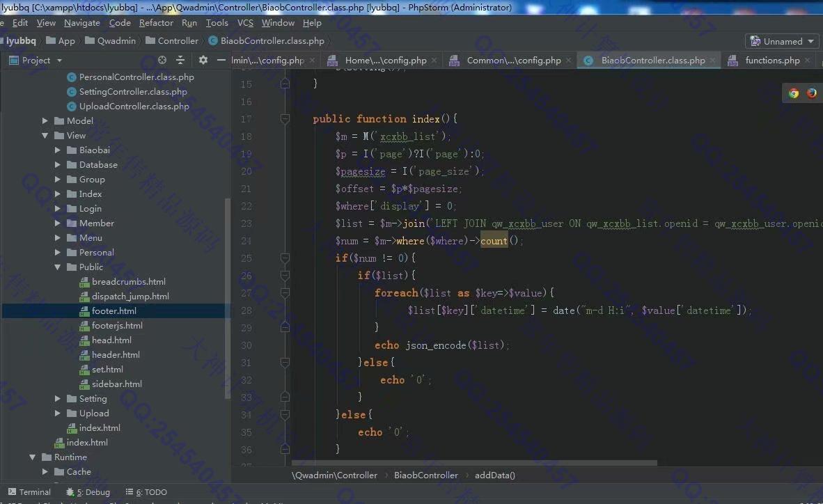Toggle fold marker at line 31
Viewport: 823px width, 504px height.
285,363
